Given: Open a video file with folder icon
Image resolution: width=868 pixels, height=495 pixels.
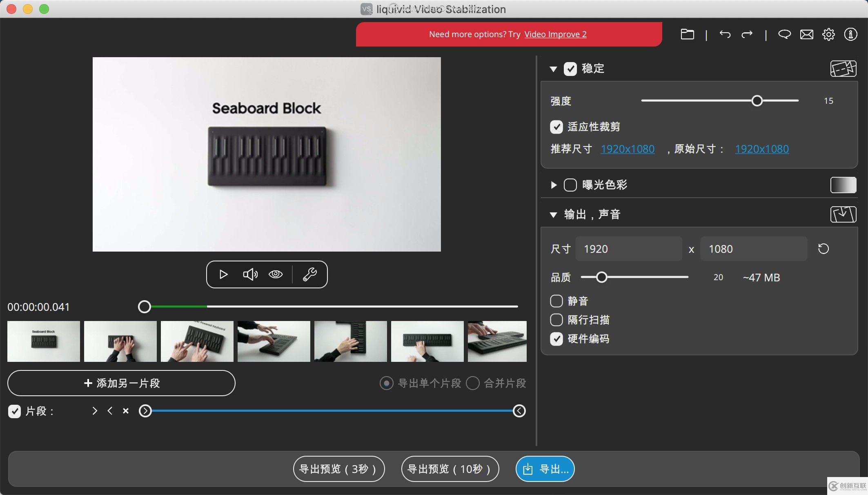Looking at the screenshot, I should 687,34.
